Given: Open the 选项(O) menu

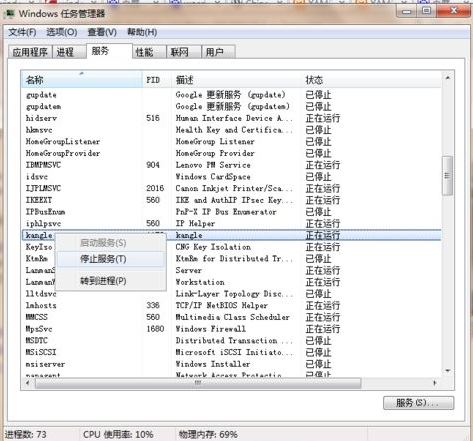Looking at the screenshot, I should click(x=62, y=32).
